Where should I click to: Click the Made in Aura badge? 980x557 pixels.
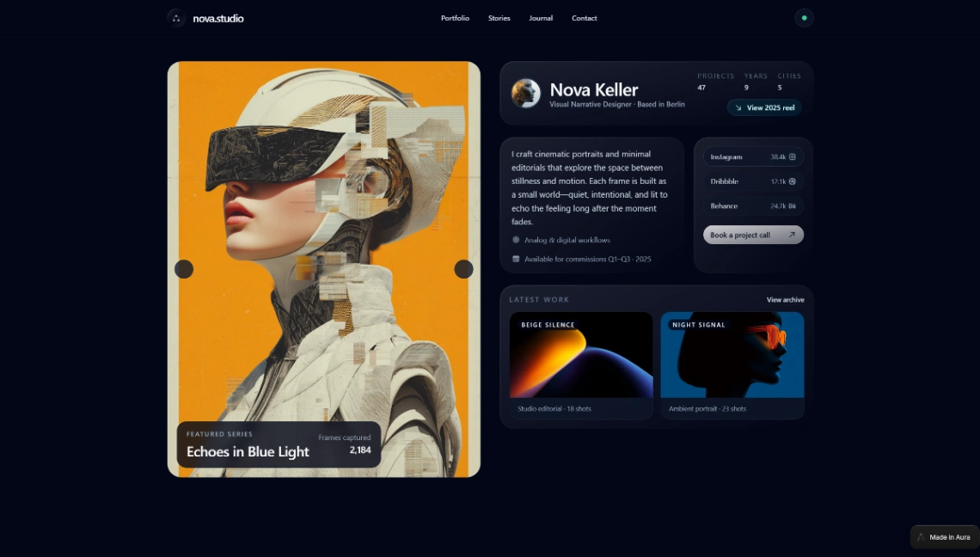(944, 537)
